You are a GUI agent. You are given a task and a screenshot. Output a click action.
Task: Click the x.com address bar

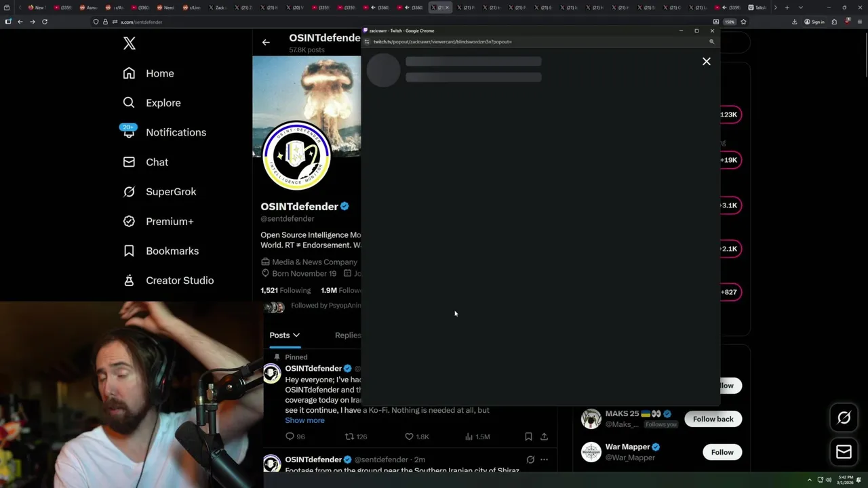tap(407, 22)
